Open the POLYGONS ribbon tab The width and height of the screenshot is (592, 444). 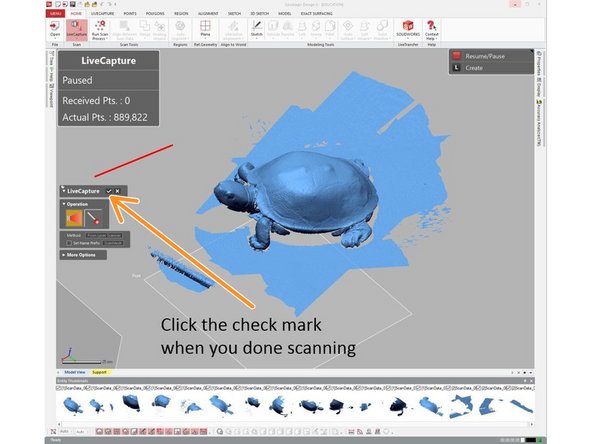[x=155, y=14]
